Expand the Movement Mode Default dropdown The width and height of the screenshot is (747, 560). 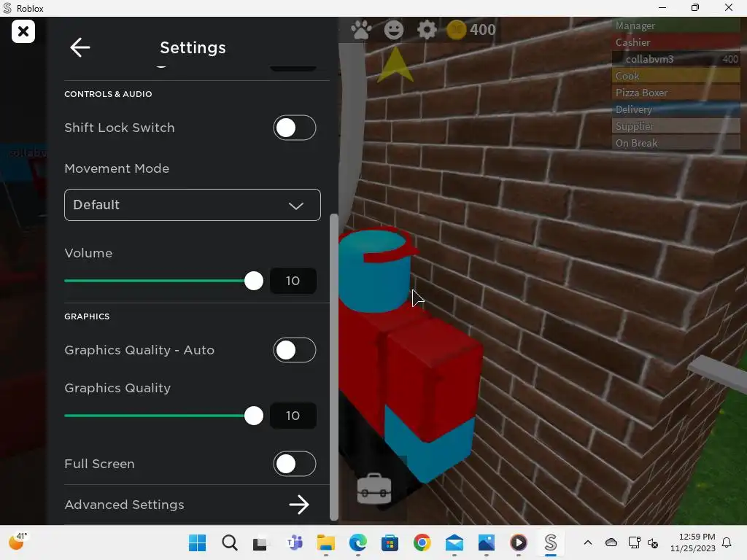pyautogui.click(x=193, y=205)
